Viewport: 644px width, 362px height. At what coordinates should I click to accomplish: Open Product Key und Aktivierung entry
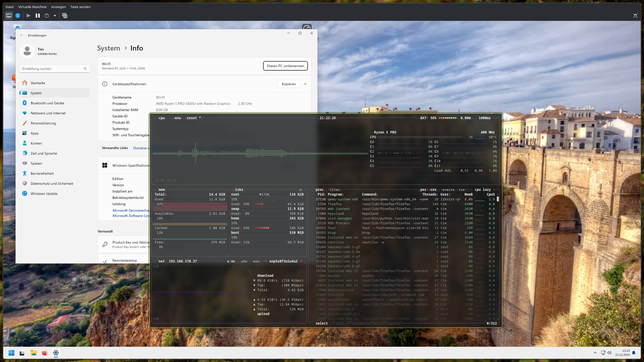point(124,244)
